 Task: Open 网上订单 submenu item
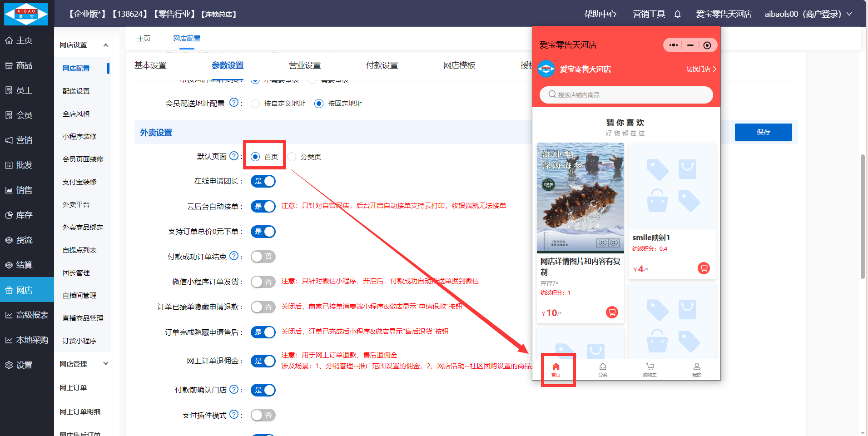(x=73, y=388)
